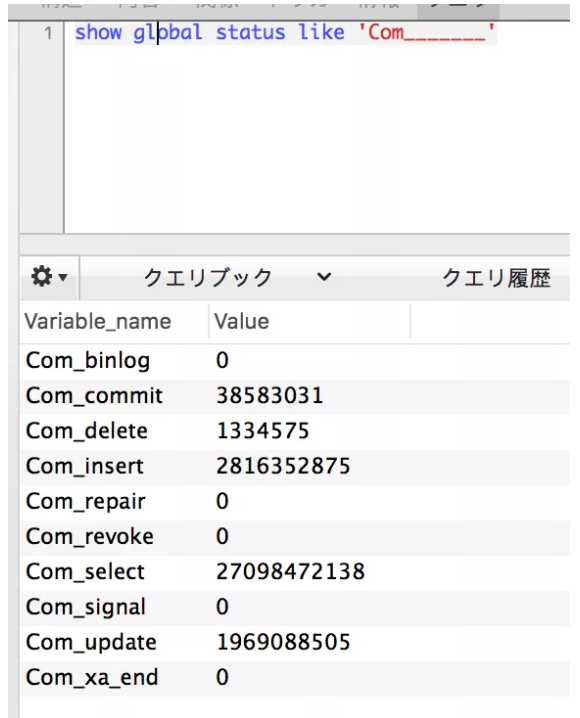Expand the クエリブック dropdown
The width and height of the screenshot is (580, 718).
click(237, 277)
